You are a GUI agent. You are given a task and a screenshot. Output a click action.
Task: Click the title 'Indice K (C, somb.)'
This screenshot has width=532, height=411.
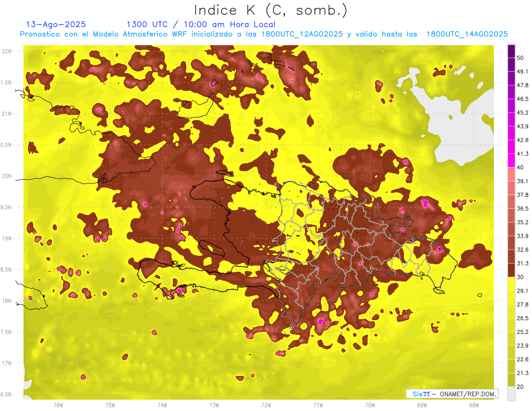[271, 11]
